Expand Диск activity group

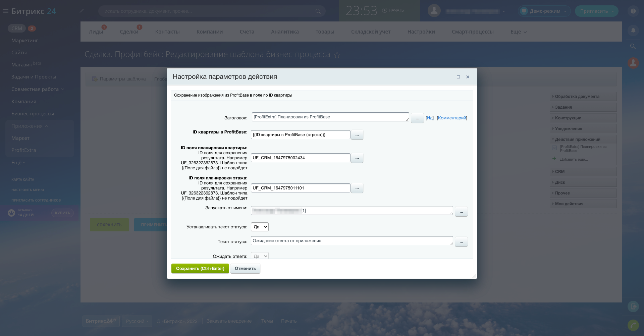tap(583, 182)
